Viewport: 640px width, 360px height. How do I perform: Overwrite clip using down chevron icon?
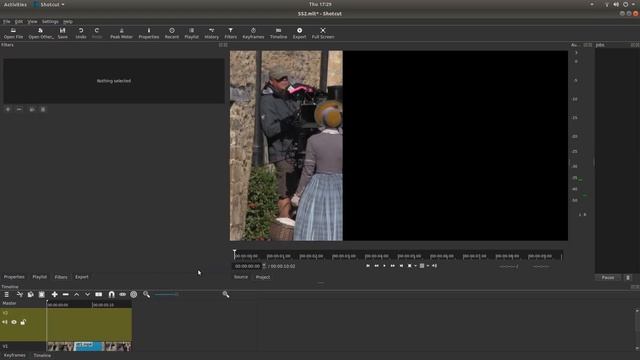click(87, 294)
